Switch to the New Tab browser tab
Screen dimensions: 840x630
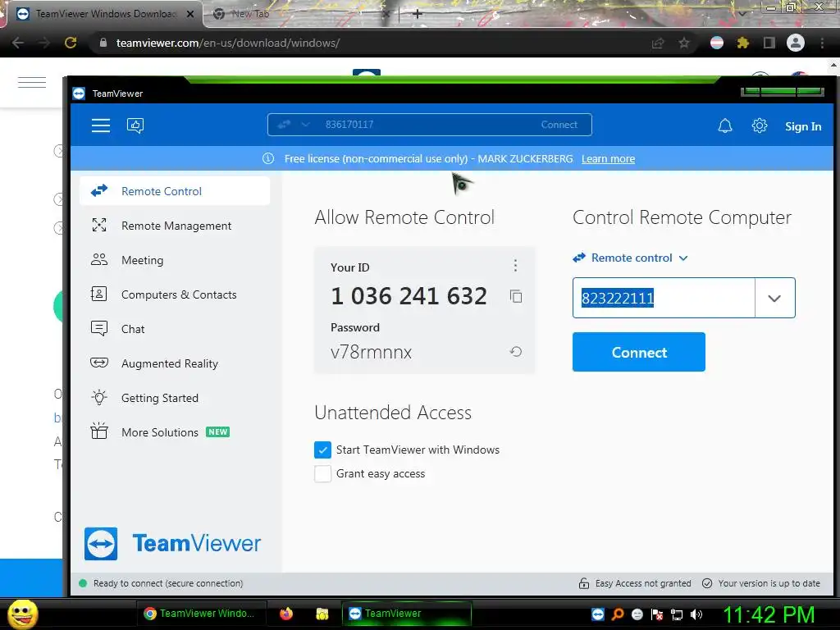tap(300, 14)
